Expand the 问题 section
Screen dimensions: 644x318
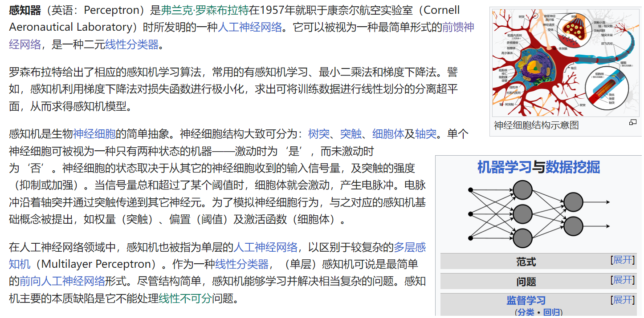[623, 280]
